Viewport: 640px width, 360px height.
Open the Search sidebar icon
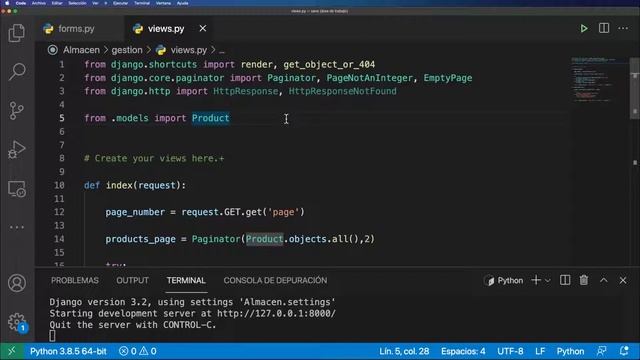click(17, 71)
